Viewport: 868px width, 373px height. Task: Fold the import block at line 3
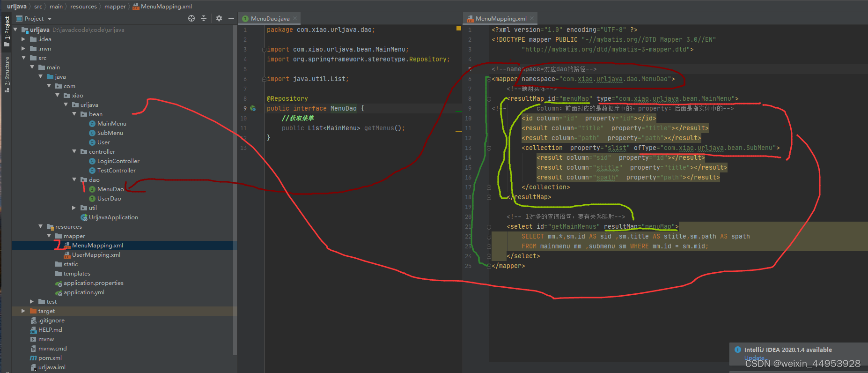(264, 50)
